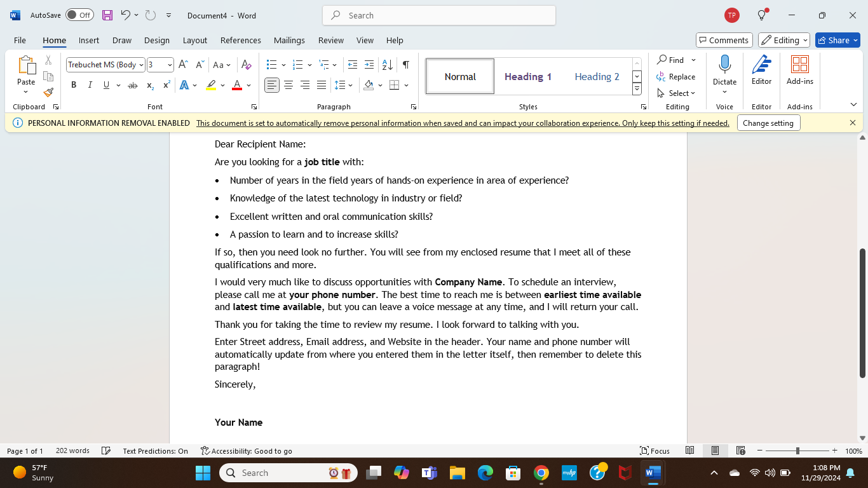Image resolution: width=868 pixels, height=488 pixels.
Task: Toggle center text alignment
Action: pos(288,85)
